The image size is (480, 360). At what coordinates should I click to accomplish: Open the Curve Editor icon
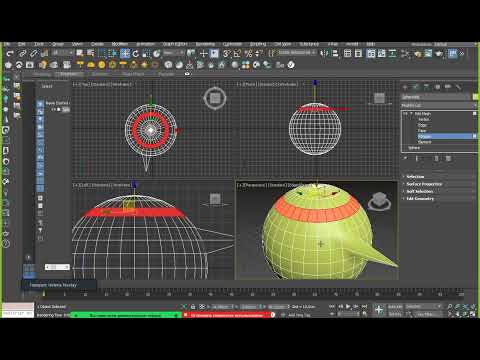point(382,53)
